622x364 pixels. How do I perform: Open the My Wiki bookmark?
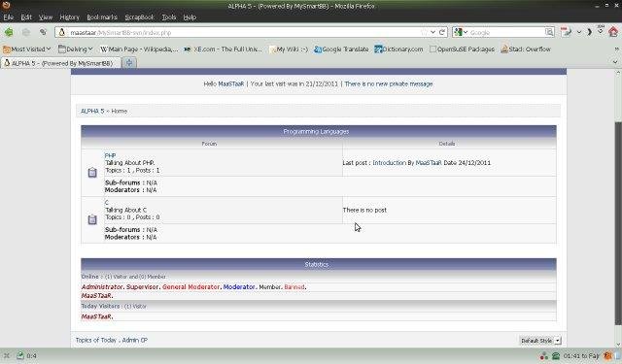click(289, 50)
